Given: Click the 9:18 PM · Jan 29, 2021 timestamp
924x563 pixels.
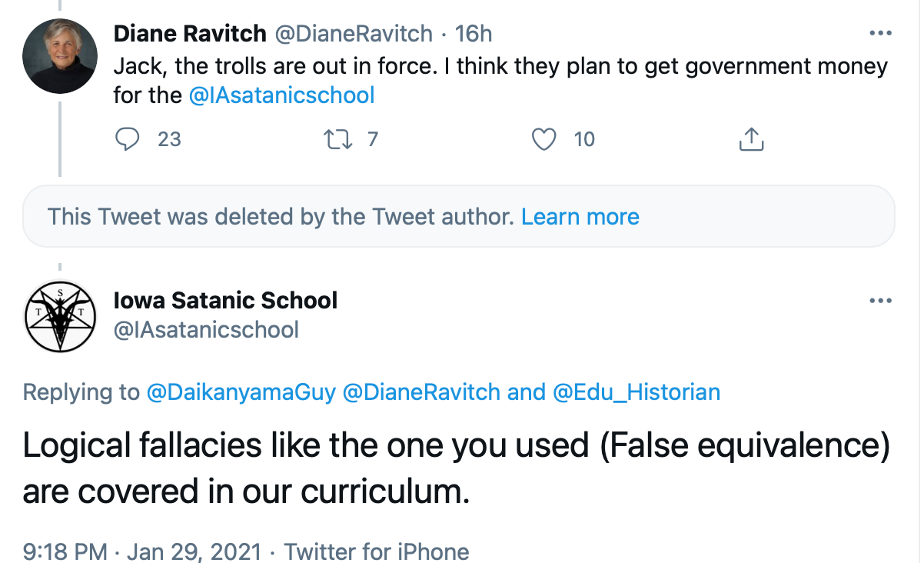Looking at the screenshot, I should tap(142, 551).
